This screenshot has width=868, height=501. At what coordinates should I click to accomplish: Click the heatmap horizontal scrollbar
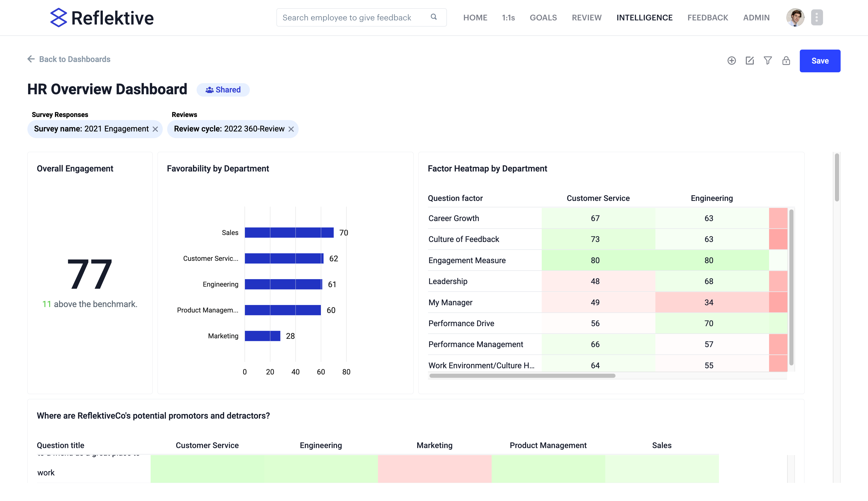521,376
